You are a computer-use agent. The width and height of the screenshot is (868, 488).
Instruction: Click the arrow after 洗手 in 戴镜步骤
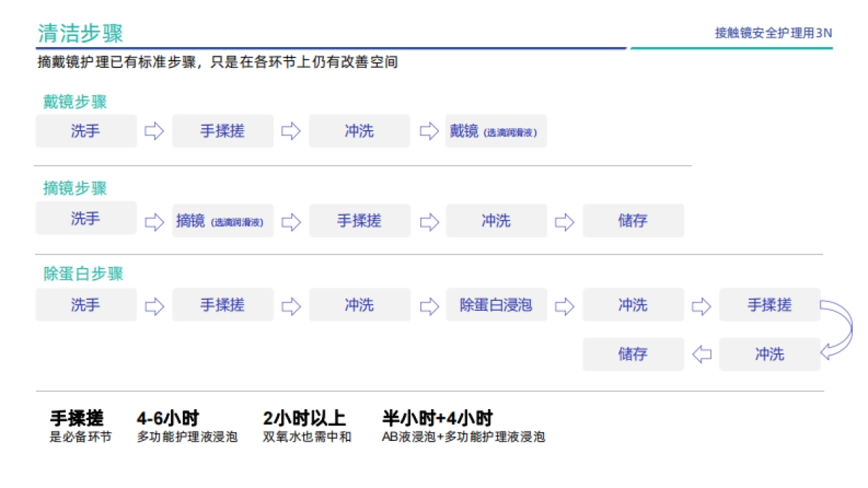tap(153, 131)
